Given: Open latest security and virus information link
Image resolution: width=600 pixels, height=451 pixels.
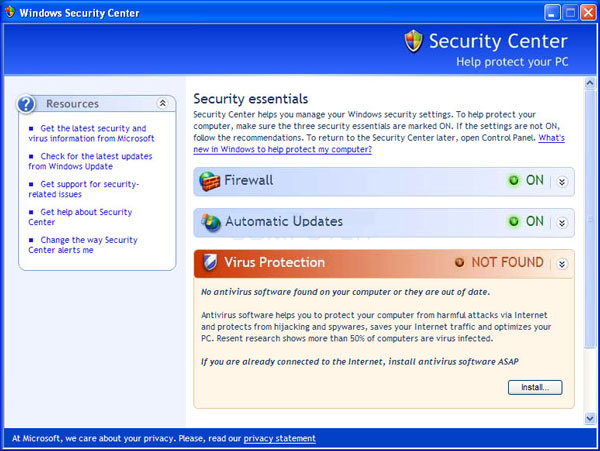Looking at the screenshot, I should pos(91,134).
